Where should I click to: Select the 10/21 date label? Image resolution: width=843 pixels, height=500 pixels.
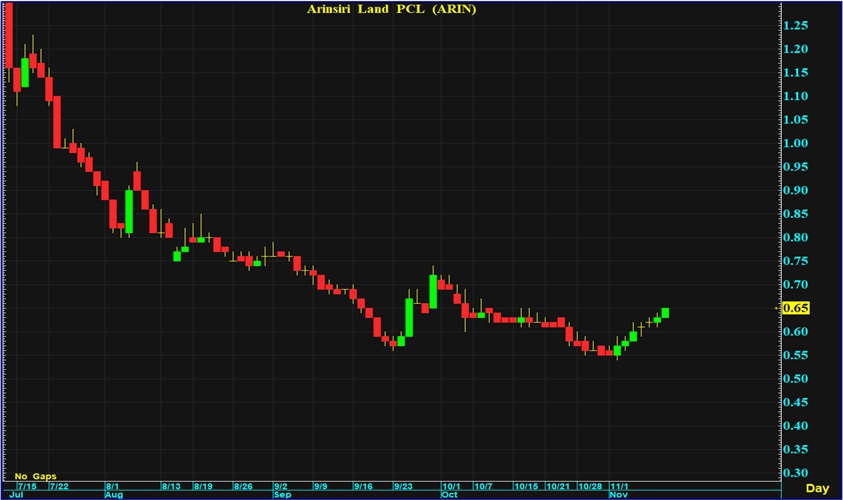tap(559, 486)
